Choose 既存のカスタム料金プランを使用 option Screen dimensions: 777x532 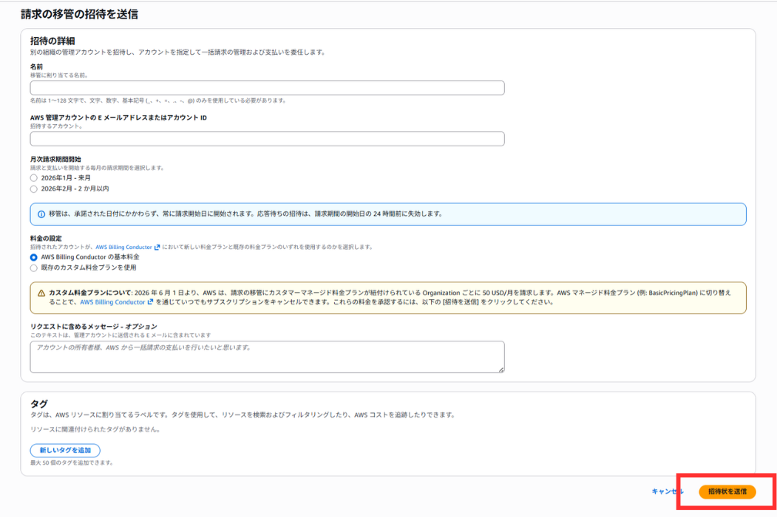(34, 268)
